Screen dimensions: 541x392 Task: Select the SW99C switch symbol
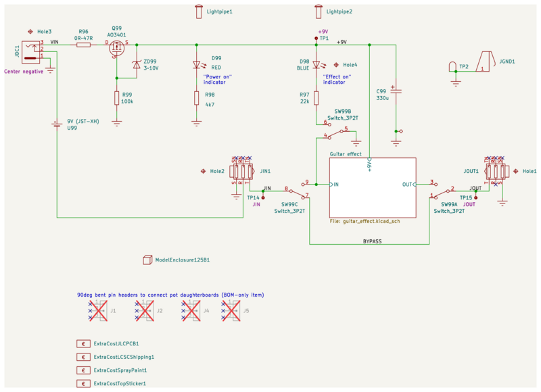click(296, 191)
